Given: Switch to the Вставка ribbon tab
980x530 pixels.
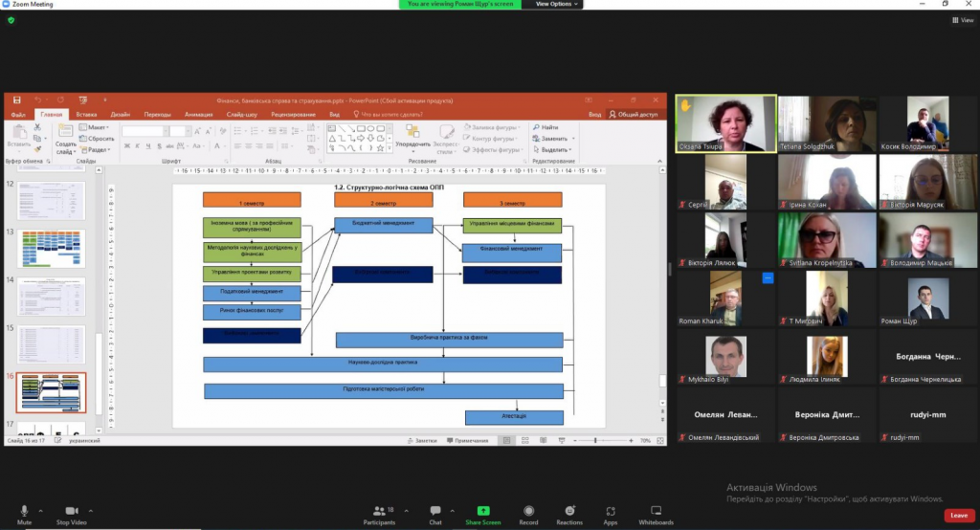Looking at the screenshot, I should point(86,114).
